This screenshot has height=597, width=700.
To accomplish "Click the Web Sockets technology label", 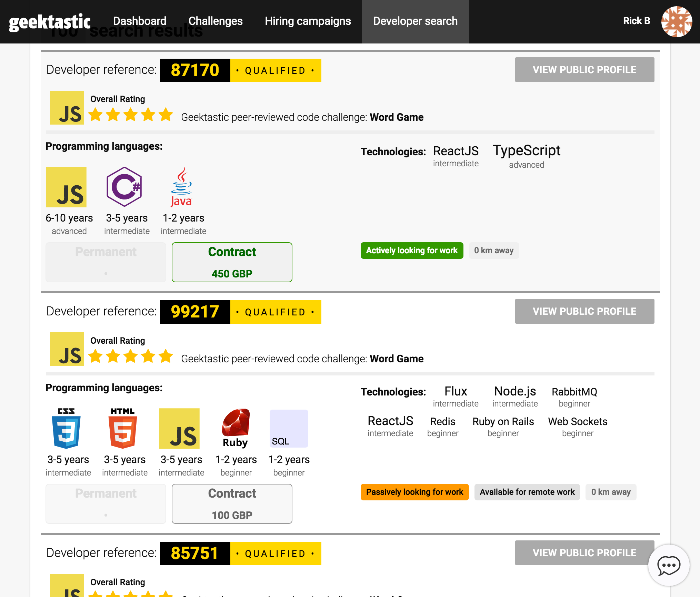I will [578, 421].
